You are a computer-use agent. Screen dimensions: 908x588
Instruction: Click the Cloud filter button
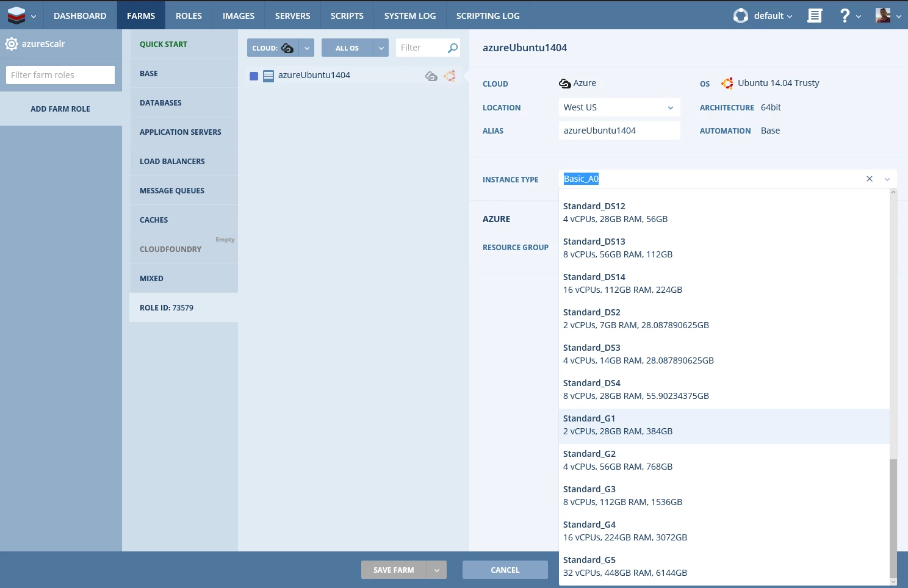pyautogui.click(x=273, y=48)
